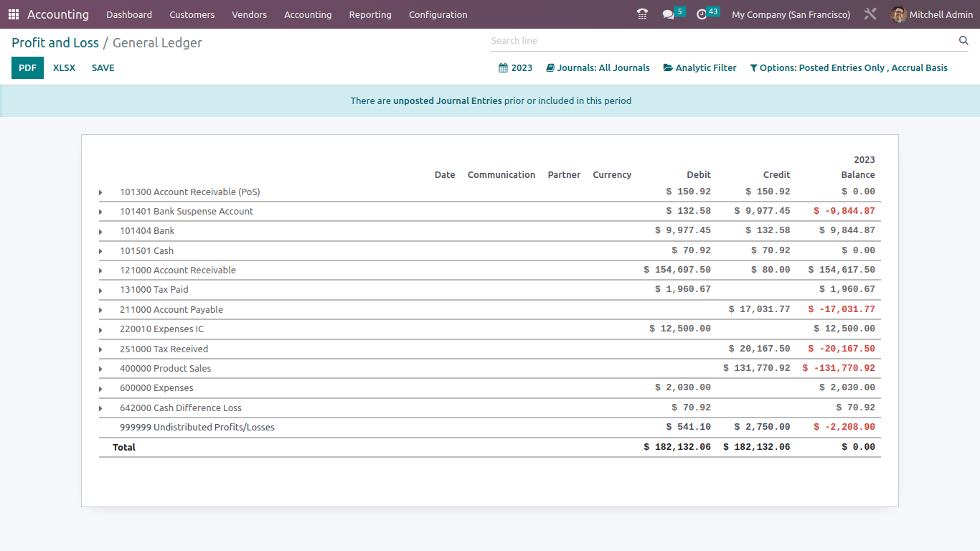Expand 600000 Expenses row arrow
The height and width of the screenshot is (551, 980).
click(x=100, y=388)
